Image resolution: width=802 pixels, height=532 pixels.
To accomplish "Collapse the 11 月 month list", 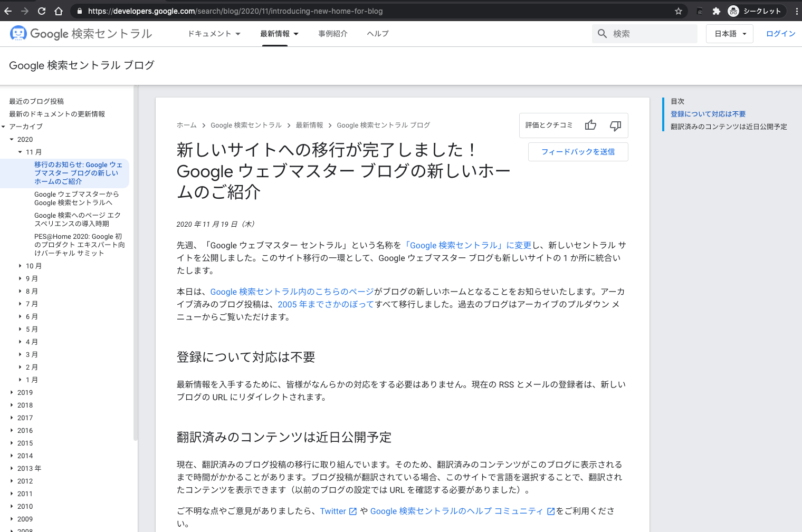I will pyautogui.click(x=20, y=152).
